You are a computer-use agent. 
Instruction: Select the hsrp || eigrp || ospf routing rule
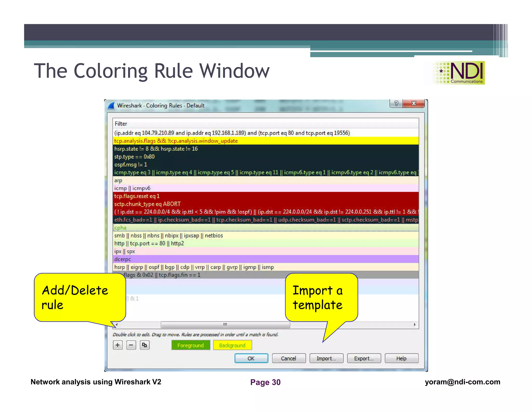[266, 267]
